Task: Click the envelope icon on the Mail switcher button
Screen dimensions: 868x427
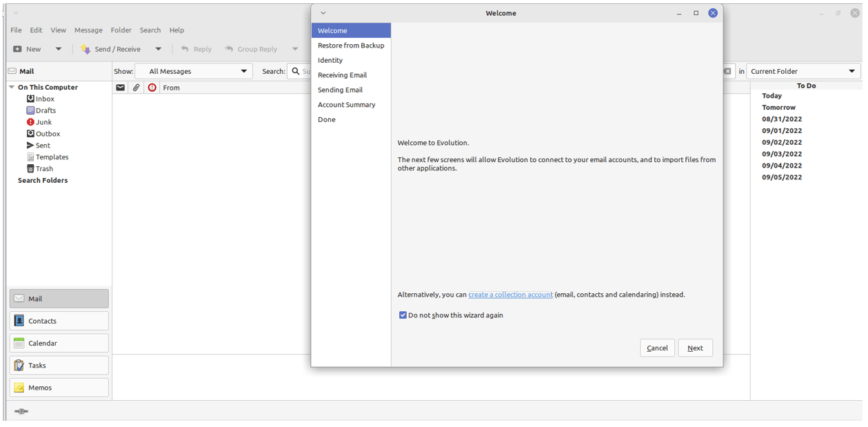Action: pos(19,299)
